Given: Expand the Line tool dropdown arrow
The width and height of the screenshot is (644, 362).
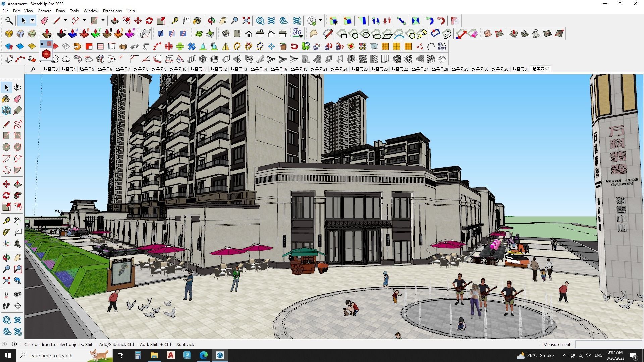Looking at the screenshot, I should (x=65, y=21).
